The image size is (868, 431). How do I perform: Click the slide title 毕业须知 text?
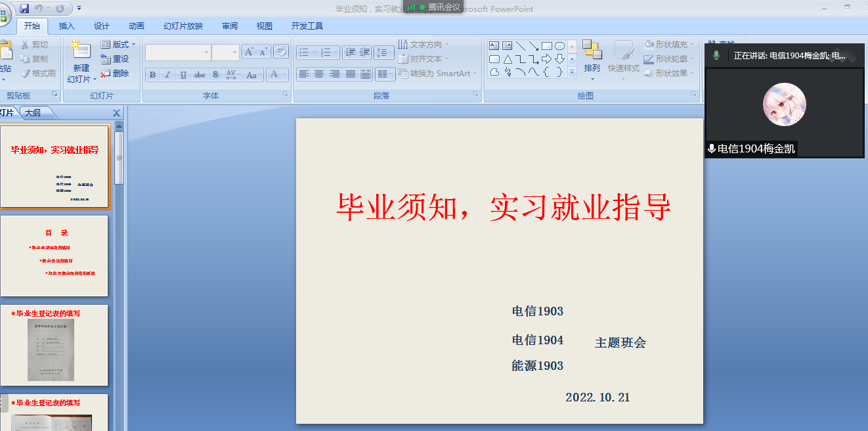[504, 207]
